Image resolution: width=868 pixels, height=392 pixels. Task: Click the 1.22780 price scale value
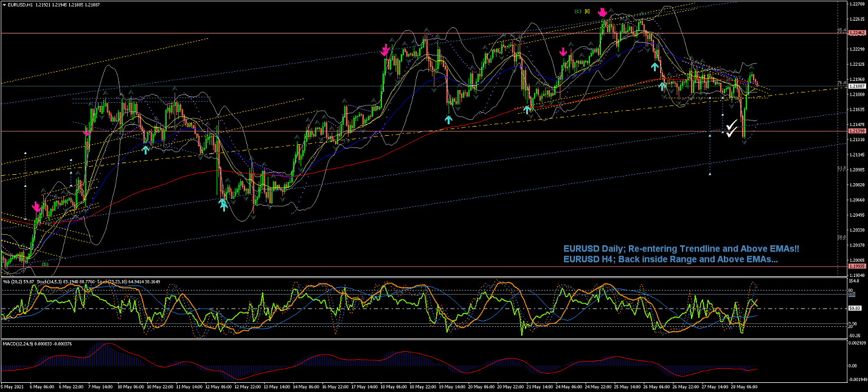(856, 4)
